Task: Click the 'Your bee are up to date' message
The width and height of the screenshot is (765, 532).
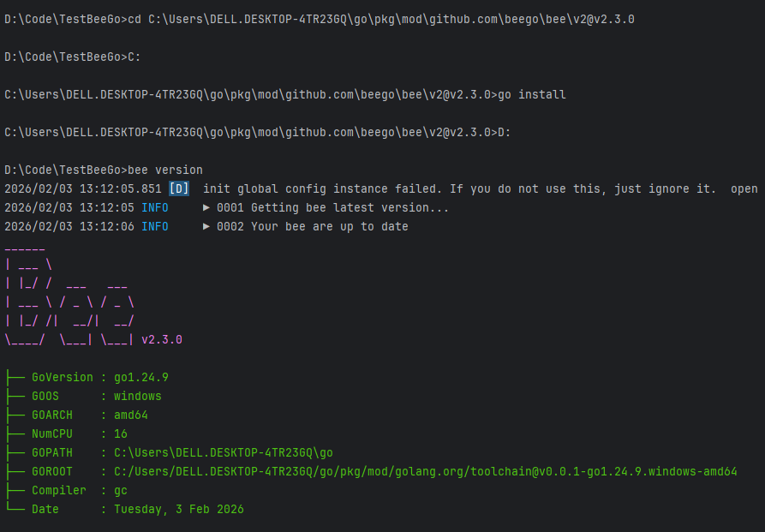Action: click(x=330, y=226)
